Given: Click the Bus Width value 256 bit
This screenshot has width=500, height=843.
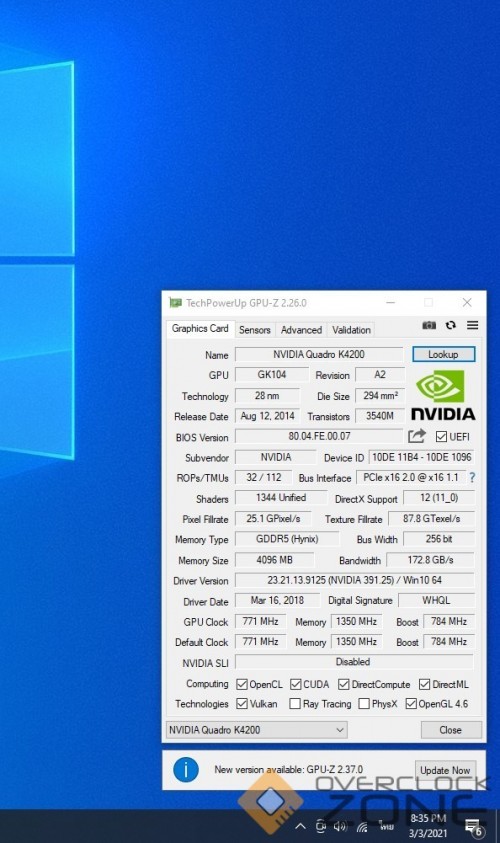Looking at the screenshot, I should point(439,539).
